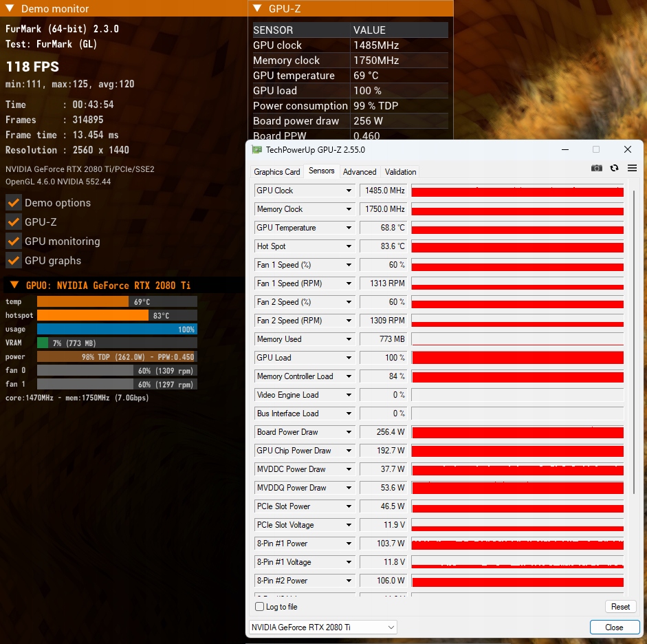Open the GPU Clock sensor dropdown
This screenshot has height=644, width=647.
(349, 191)
